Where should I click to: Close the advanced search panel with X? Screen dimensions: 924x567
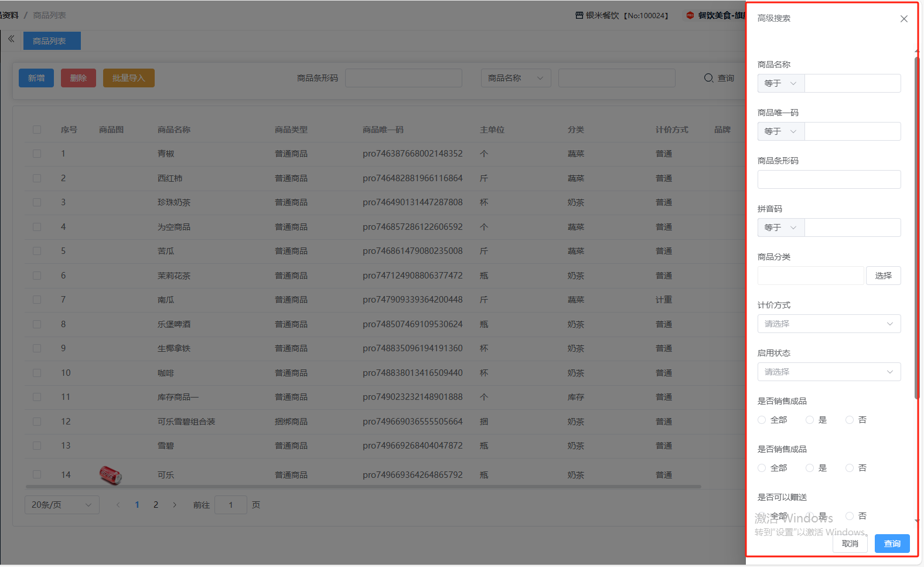click(x=904, y=19)
